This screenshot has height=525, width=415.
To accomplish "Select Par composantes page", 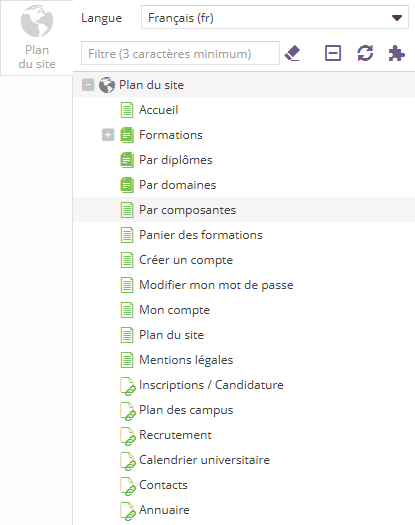I will (x=187, y=210).
